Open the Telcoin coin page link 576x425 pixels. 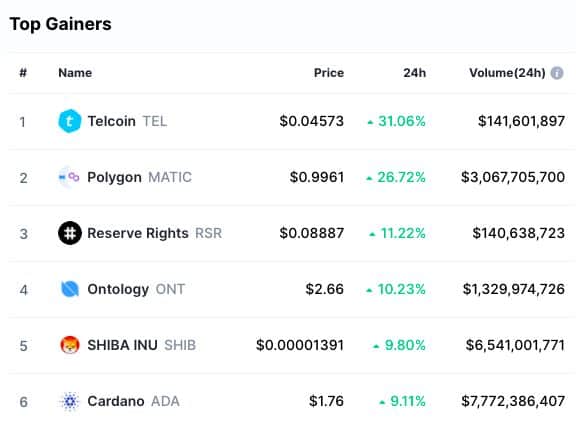point(127,121)
